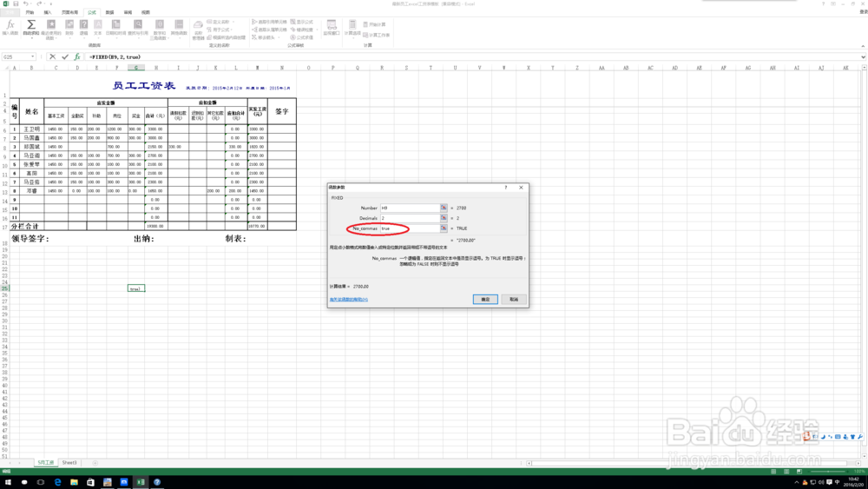This screenshot has width=868, height=489.
Task: Click the Save icon in quick access toolbar
Action: coord(16,3)
